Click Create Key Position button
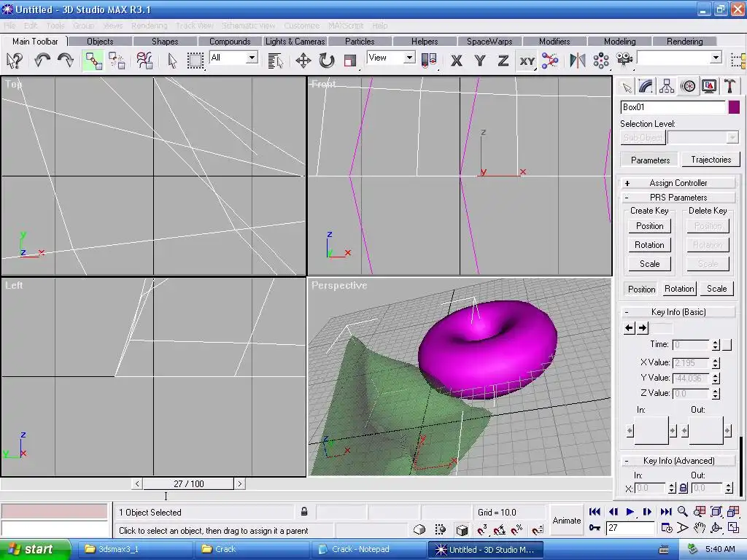The height and width of the screenshot is (560, 747). [x=649, y=226]
